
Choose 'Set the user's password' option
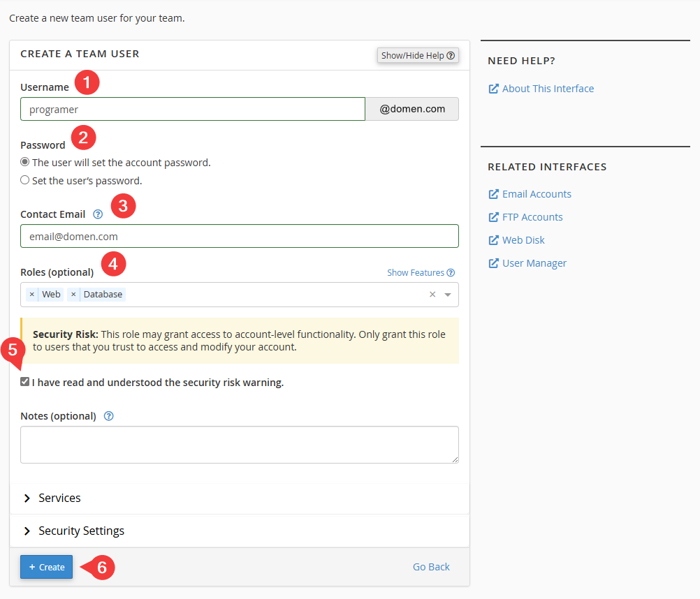pyautogui.click(x=25, y=180)
